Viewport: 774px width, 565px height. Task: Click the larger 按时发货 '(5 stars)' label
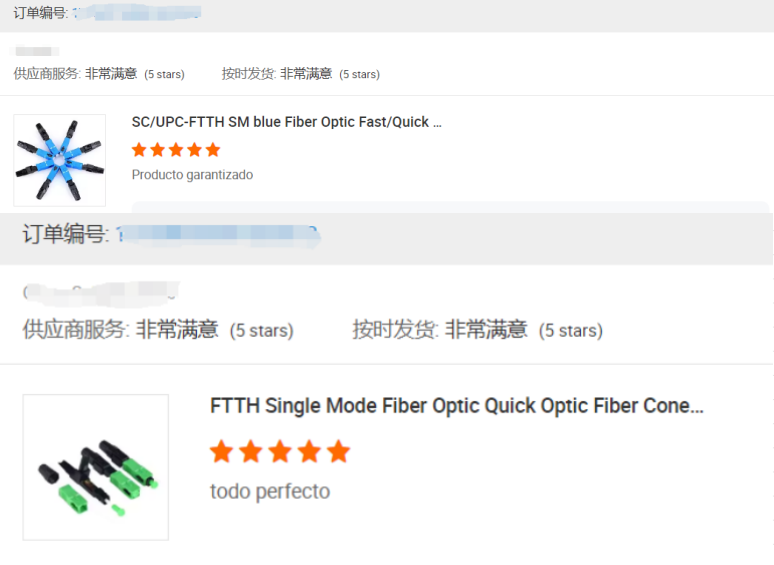[570, 330]
